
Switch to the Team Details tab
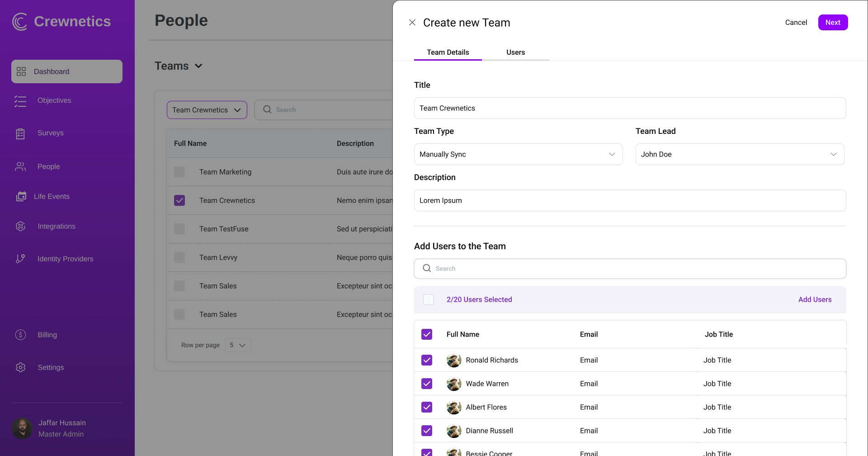(448, 52)
